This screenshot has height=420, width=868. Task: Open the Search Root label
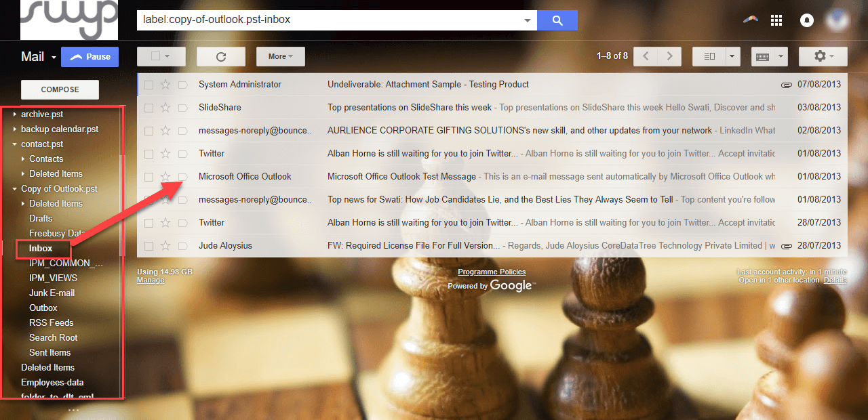(x=54, y=338)
